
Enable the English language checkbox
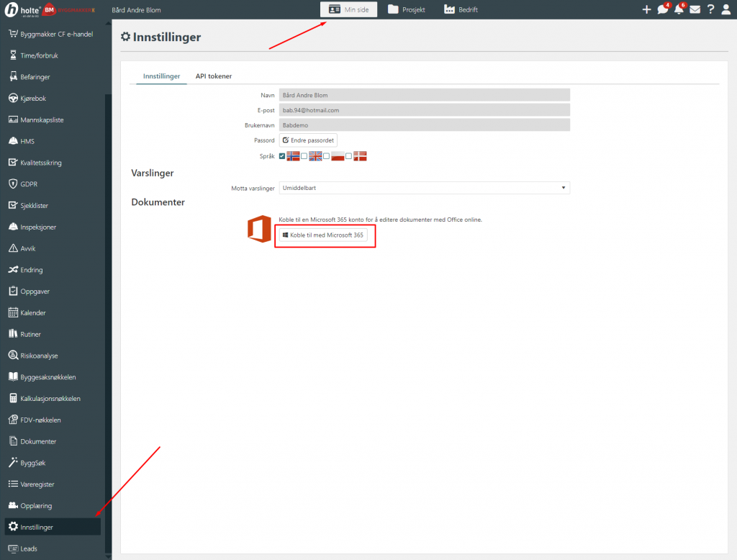304,156
